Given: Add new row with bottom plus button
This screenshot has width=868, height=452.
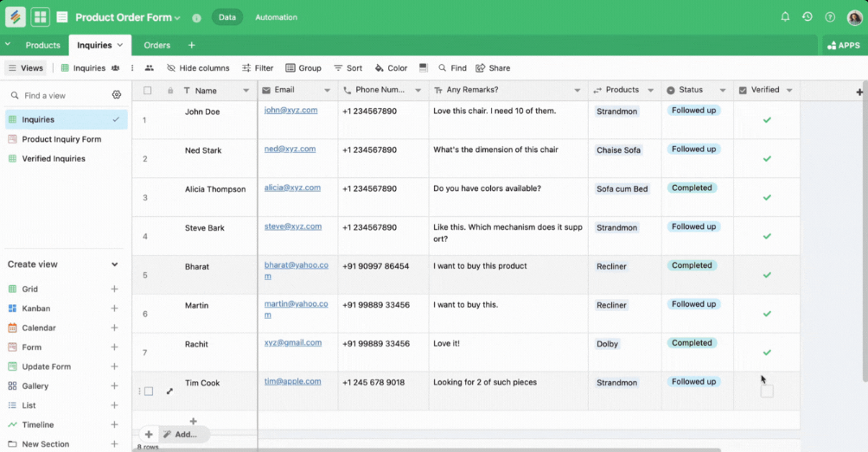Looking at the screenshot, I should pyautogui.click(x=149, y=435).
